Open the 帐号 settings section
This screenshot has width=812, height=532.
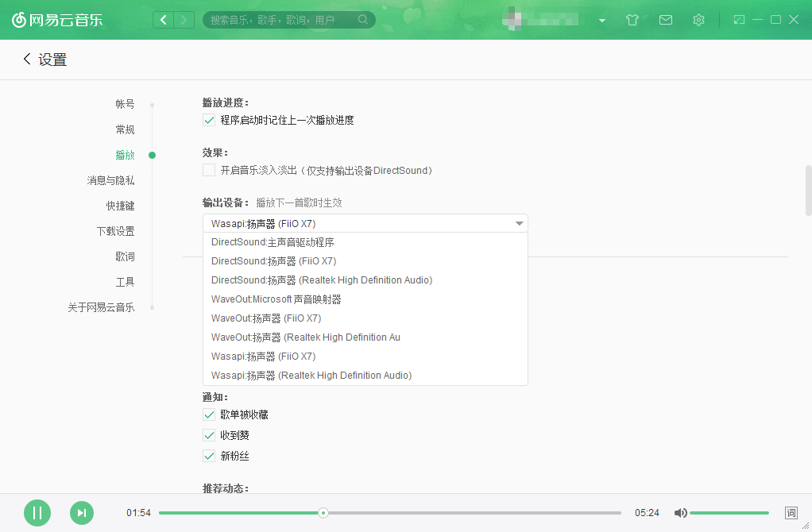pyautogui.click(x=125, y=104)
